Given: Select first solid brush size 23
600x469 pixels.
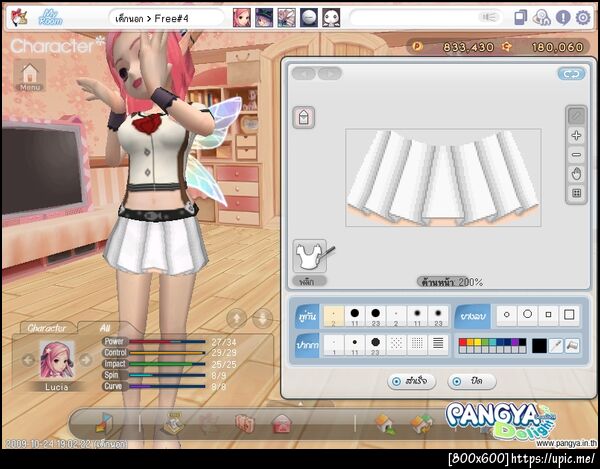Looking at the screenshot, I should click(375, 316).
